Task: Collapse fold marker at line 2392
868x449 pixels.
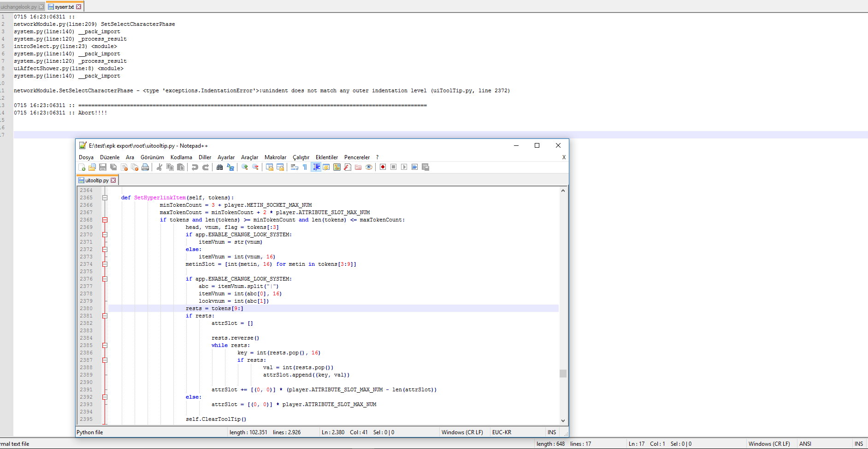Action: (105, 397)
